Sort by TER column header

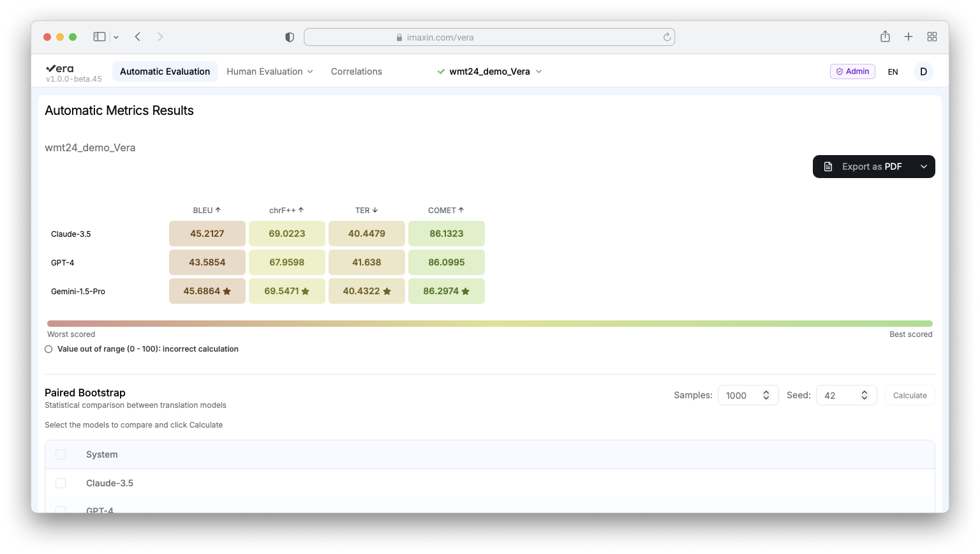pyautogui.click(x=366, y=210)
